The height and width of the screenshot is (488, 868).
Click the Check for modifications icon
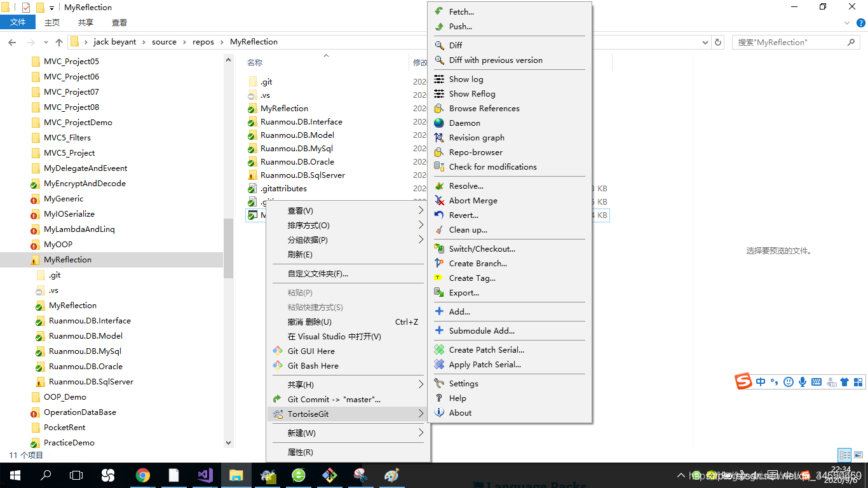point(439,166)
